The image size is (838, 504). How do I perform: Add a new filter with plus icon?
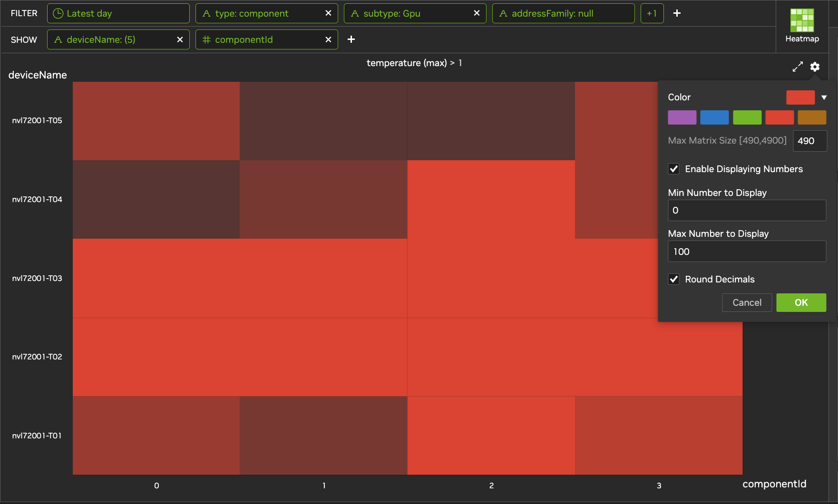[677, 13]
